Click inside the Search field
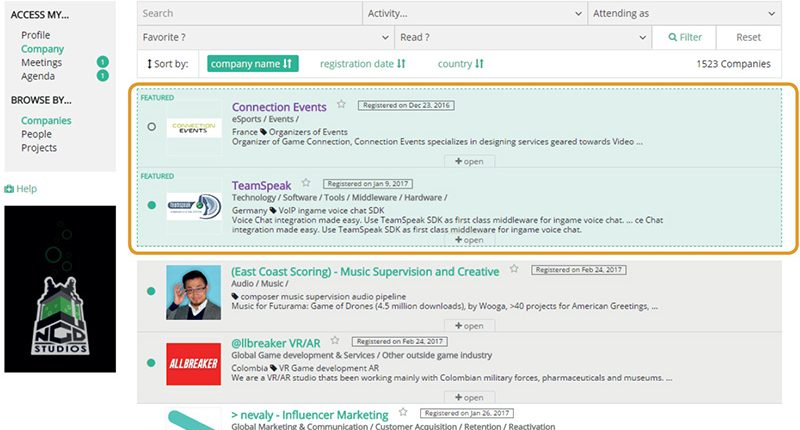 pyautogui.click(x=249, y=13)
